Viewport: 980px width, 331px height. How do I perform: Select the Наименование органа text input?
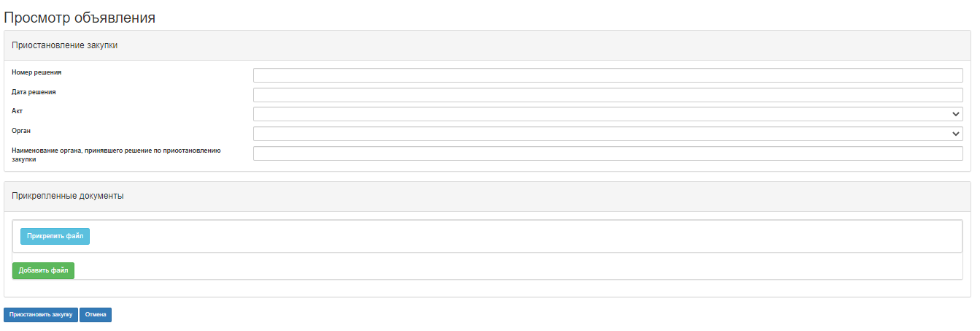point(607,153)
